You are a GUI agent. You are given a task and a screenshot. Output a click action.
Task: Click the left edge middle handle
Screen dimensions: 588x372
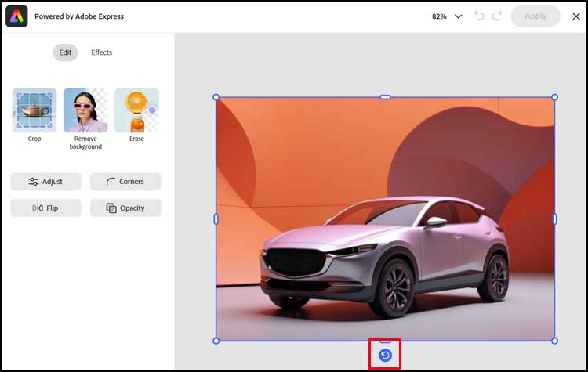(216, 219)
